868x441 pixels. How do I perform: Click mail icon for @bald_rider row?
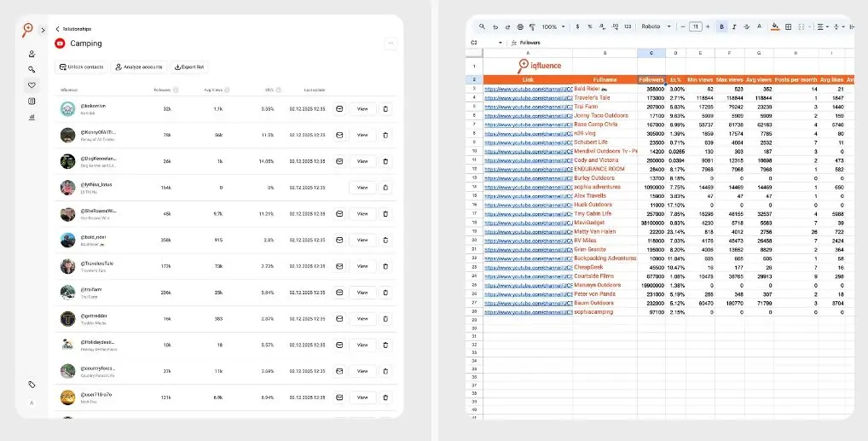(339, 241)
